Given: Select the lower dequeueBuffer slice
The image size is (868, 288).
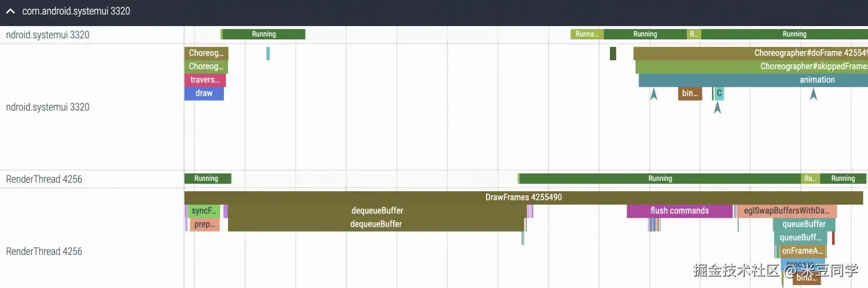Looking at the screenshot, I should [376, 224].
